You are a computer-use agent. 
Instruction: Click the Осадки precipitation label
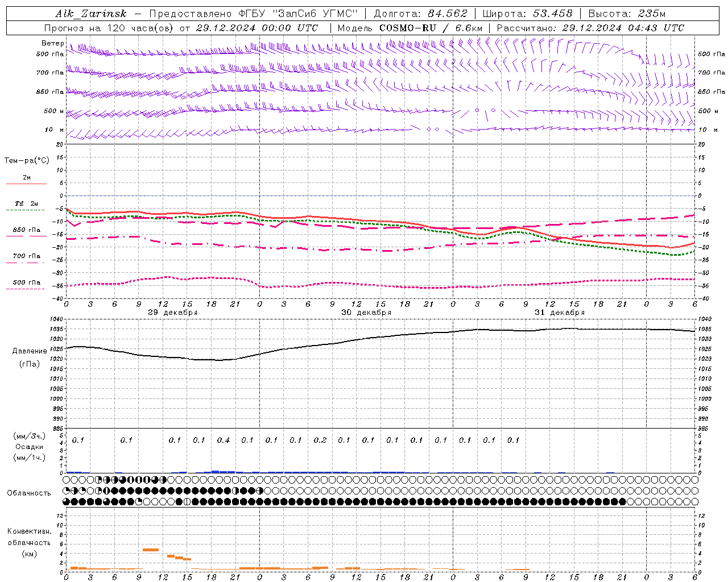[x=30, y=447]
